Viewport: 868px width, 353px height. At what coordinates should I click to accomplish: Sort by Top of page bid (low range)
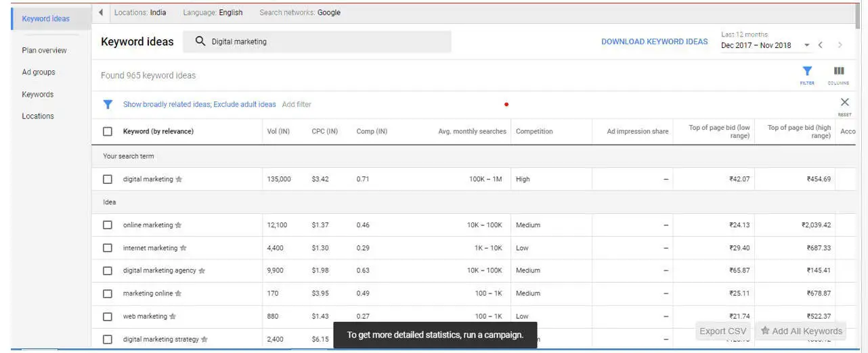click(719, 132)
